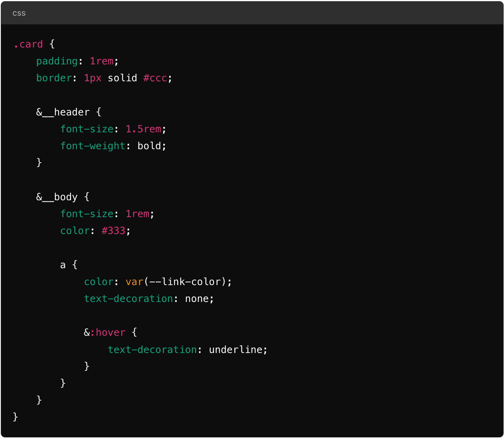
Task: Click the "1.5rem" font-size value
Action: 144,129
